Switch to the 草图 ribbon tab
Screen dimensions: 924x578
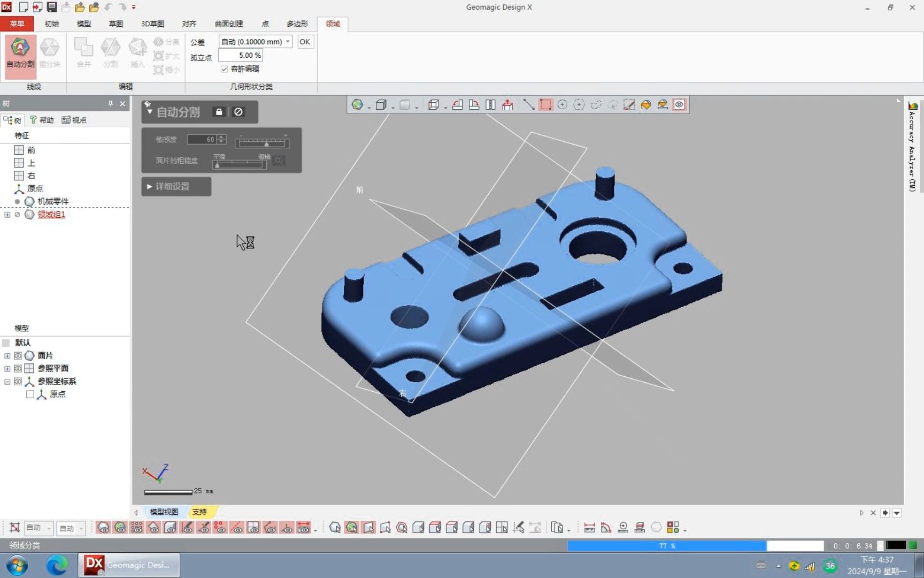(x=115, y=24)
